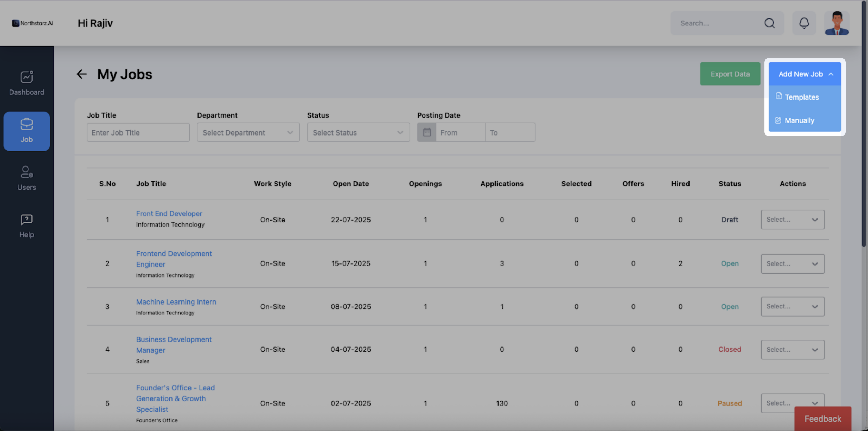Choose Manually from Add New Job menu
This screenshot has height=431, width=868.
[x=799, y=120]
